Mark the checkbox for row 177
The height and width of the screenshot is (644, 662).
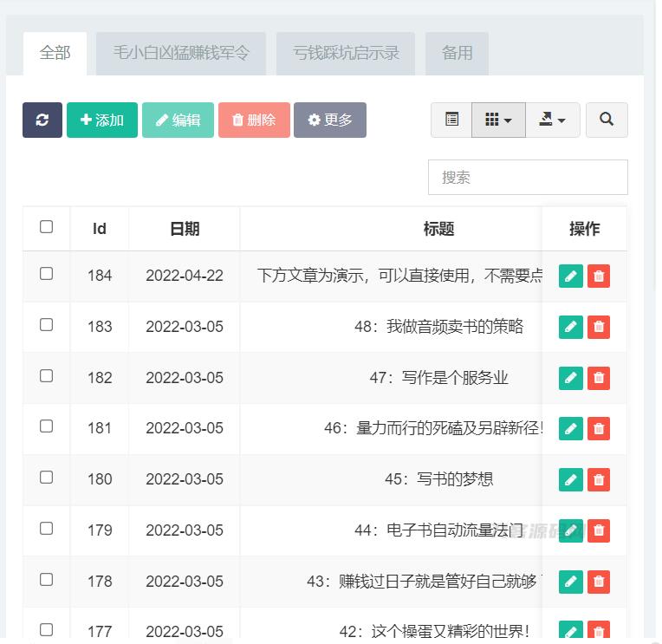click(x=46, y=629)
